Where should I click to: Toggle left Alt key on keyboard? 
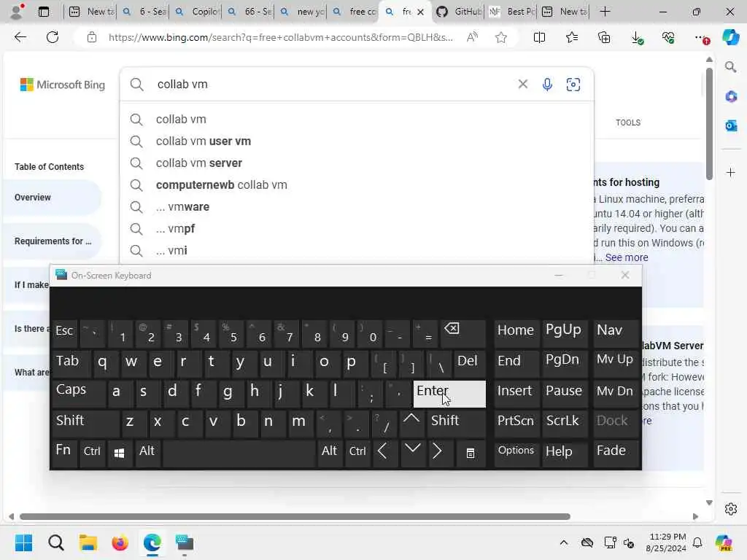(x=147, y=454)
